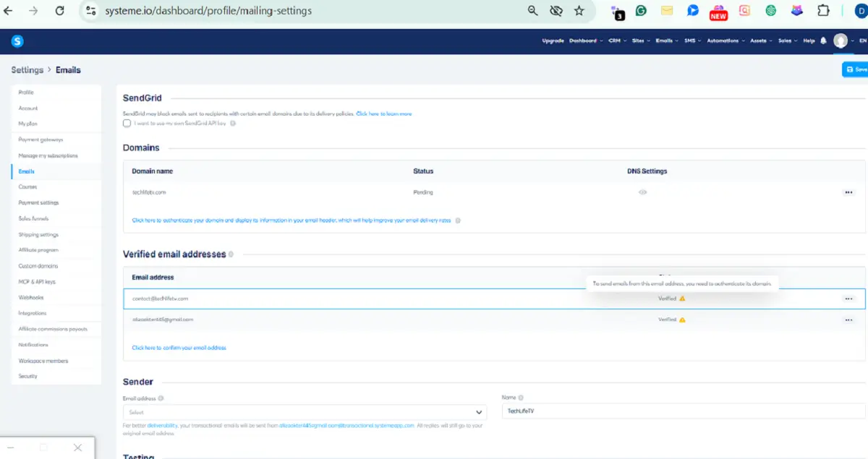Image resolution: width=868 pixels, height=459 pixels.
Task: Enable 'I want to use my own SendGrid API key'
Action: click(127, 124)
